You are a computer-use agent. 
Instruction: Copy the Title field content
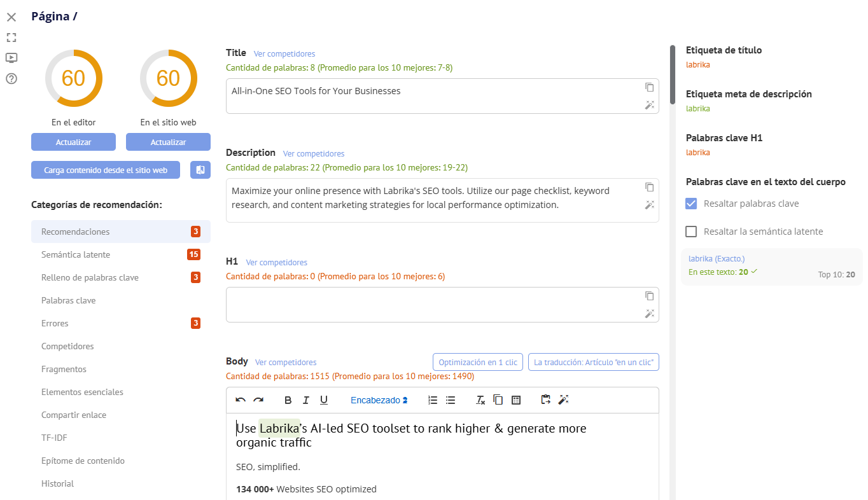coord(649,87)
